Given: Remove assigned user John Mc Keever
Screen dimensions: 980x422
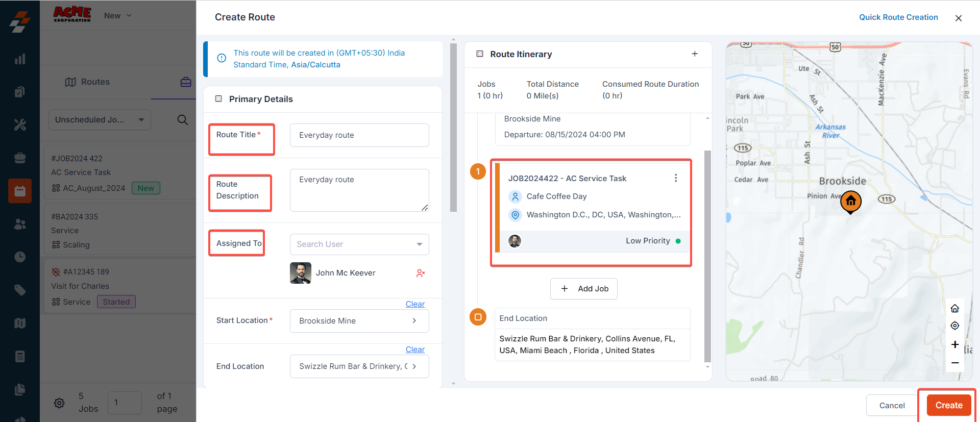Looking at the screenshot, I should click(x=420, y=274).
